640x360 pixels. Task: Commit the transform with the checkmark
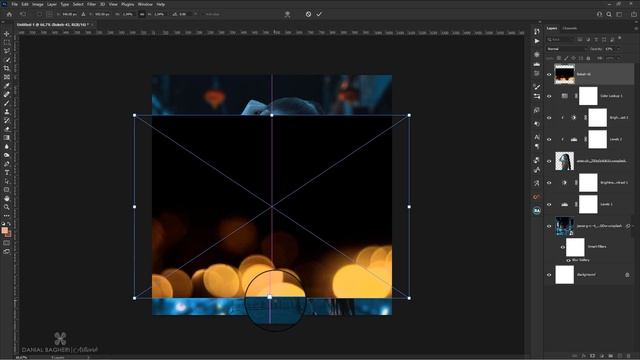point(319,14)
